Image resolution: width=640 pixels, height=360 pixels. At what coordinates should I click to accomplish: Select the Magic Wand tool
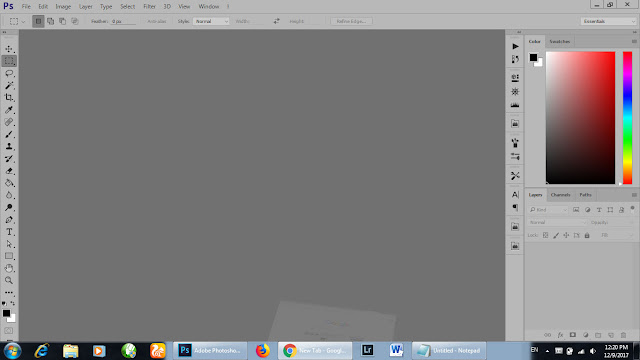[9, 86]
